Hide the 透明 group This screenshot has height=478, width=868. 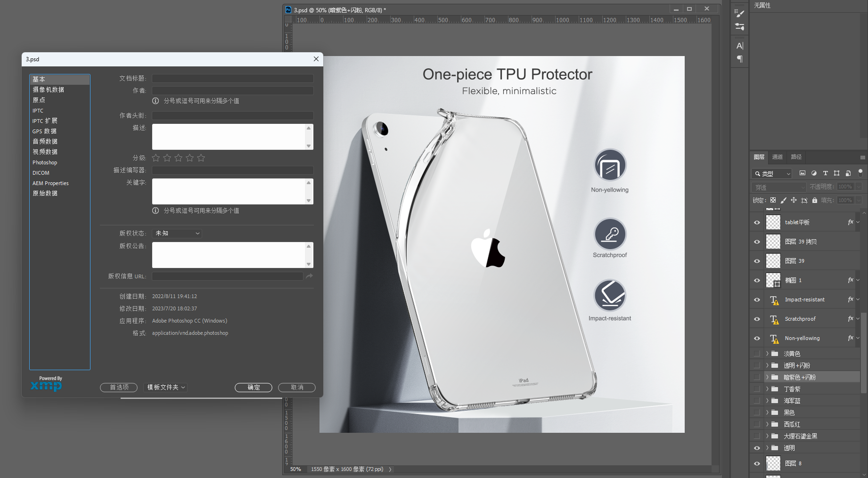(x=757, y=448)
